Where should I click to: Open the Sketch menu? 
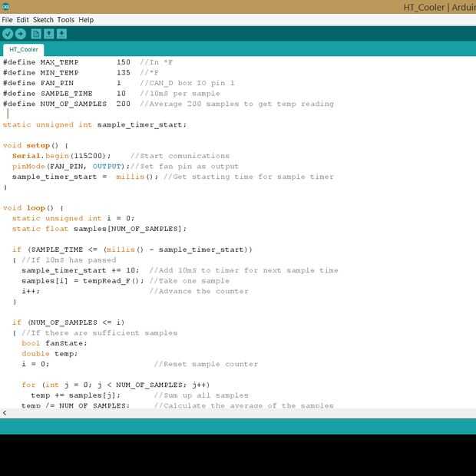pos(43,20)
